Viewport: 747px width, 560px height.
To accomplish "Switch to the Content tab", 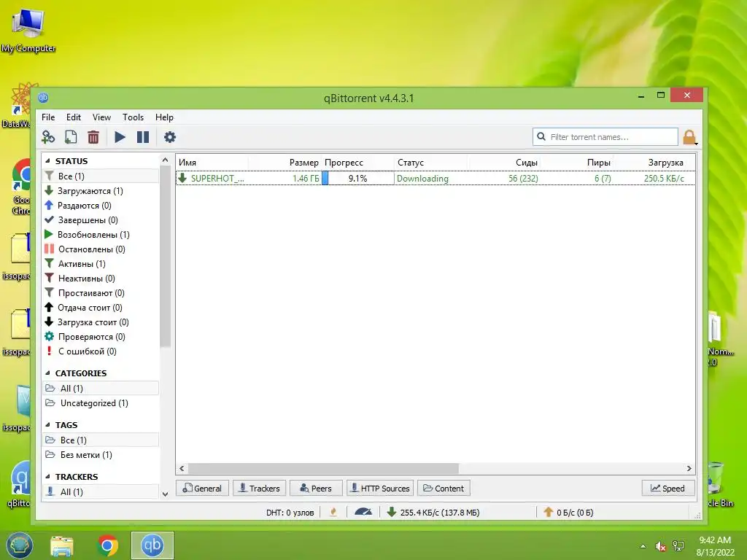I will (x=444, y=488).
